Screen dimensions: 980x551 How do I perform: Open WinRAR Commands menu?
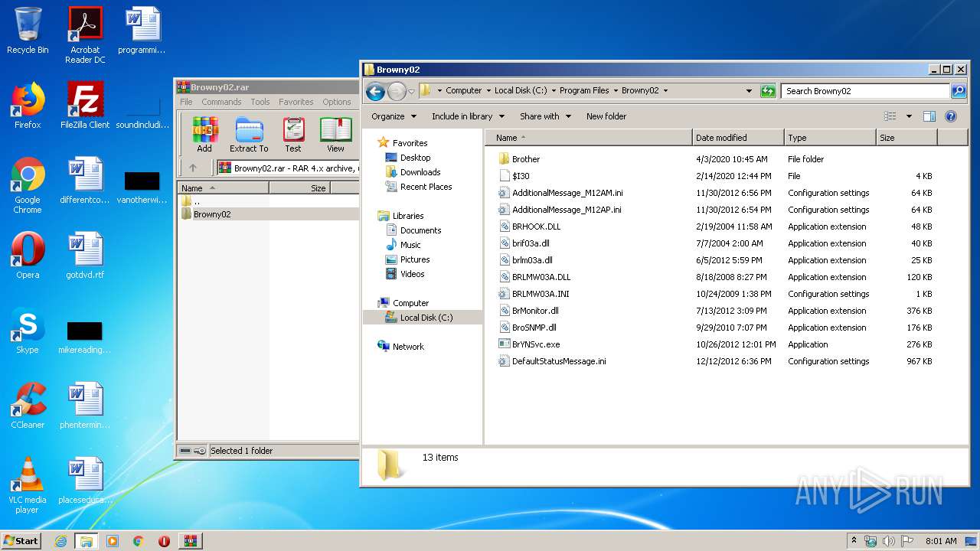point(221,102)
